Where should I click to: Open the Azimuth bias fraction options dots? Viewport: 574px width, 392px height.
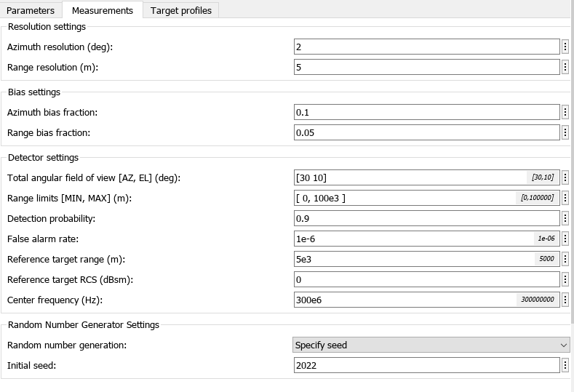pyautogui.click(x=565, y=113)
